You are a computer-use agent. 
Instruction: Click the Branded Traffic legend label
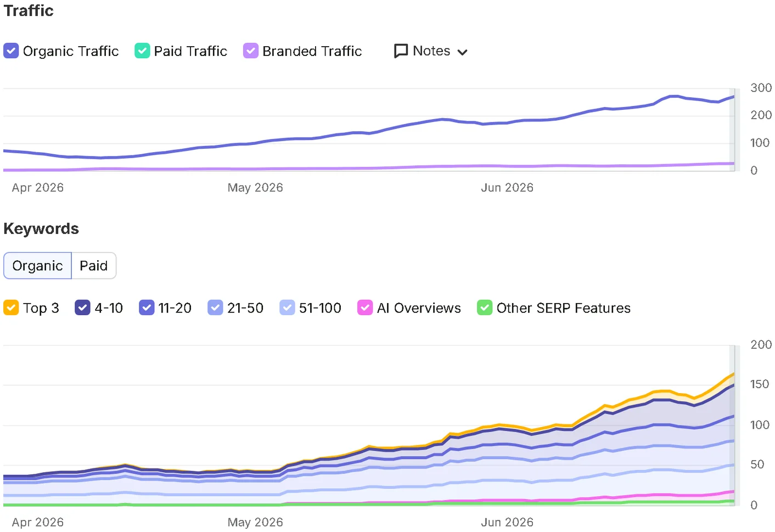pyautogui.click(x=312, y=51)
